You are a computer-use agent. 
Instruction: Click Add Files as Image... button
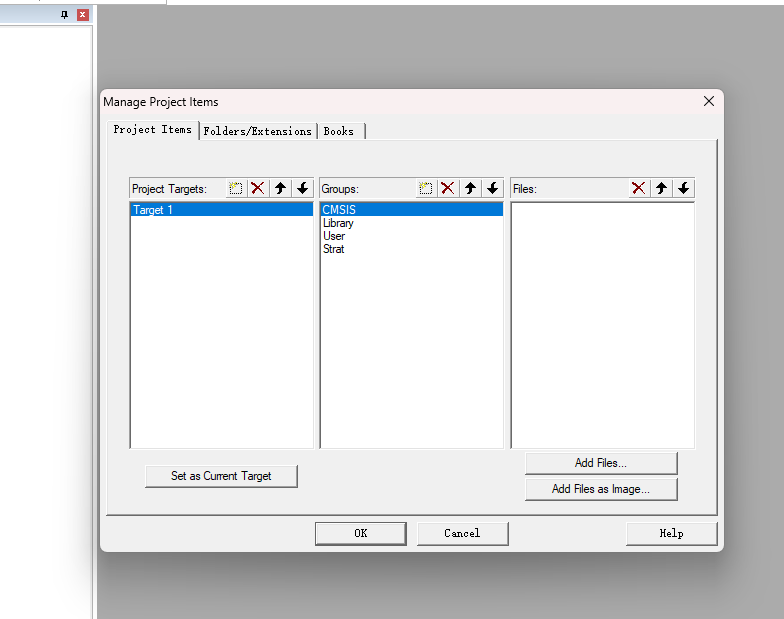(601, 489)
